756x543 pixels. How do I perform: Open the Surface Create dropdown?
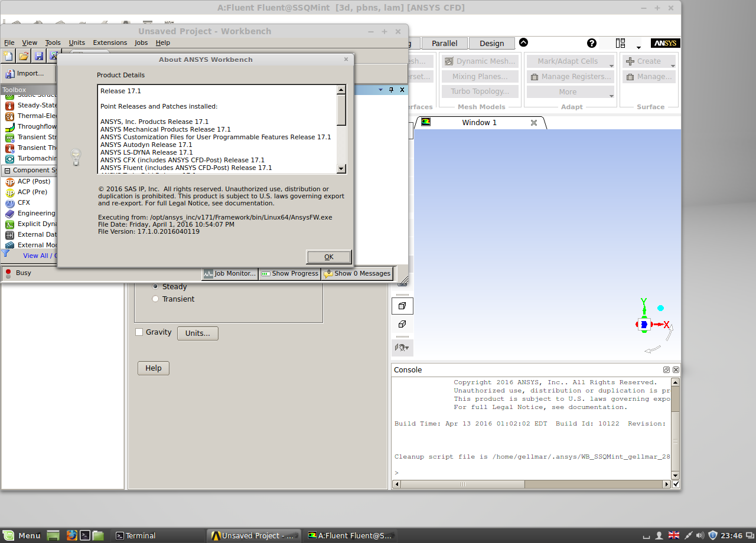click(x=649, y=61)
